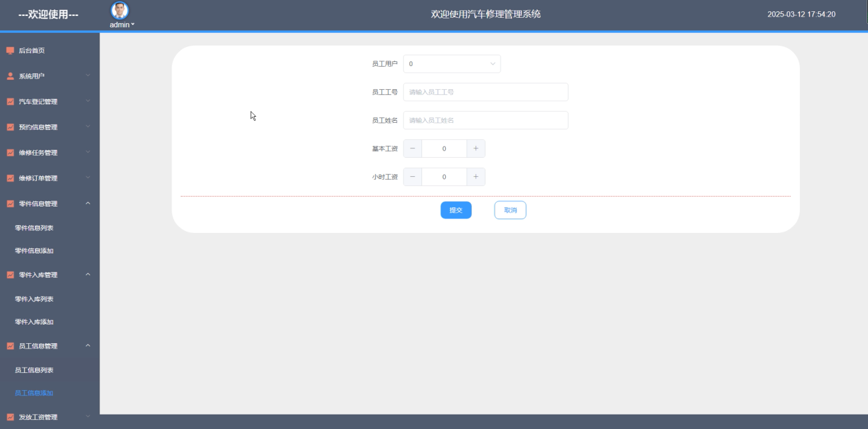Decrease 基本工资 with minus button

(413, 148)
